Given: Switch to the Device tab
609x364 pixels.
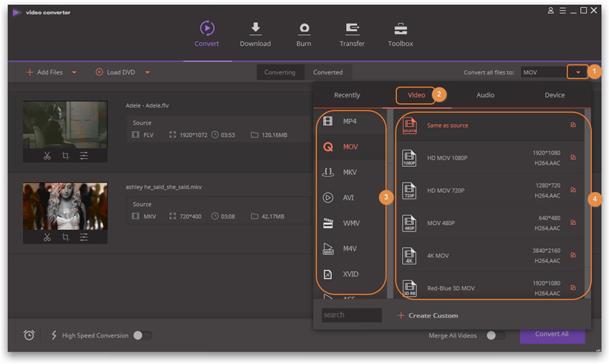Looking at the screenshot, I should click(555, 95).
